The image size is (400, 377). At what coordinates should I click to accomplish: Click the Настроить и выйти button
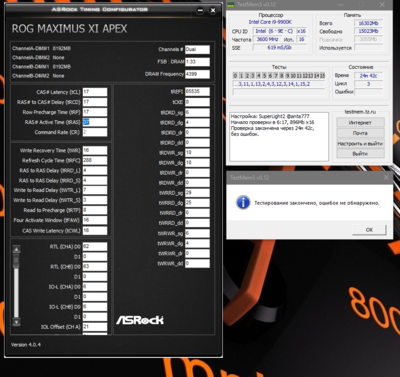(x=360, y=143)
